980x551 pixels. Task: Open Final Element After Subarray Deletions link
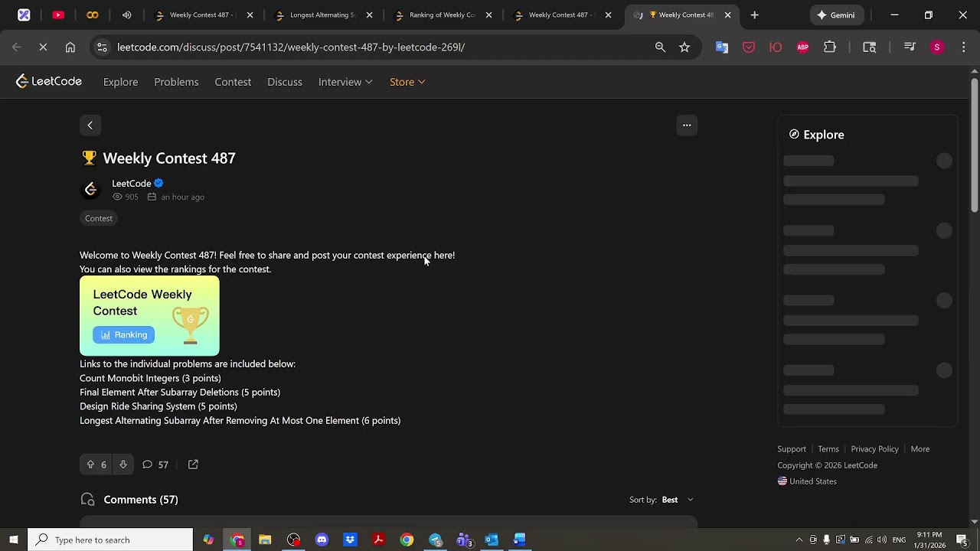pos(180,392)
